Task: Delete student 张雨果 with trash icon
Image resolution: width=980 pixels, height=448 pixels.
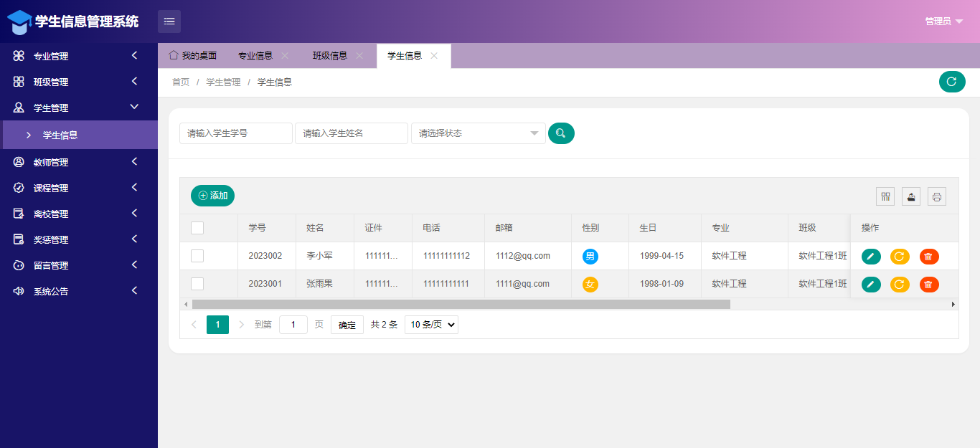Action: [929, 285]
